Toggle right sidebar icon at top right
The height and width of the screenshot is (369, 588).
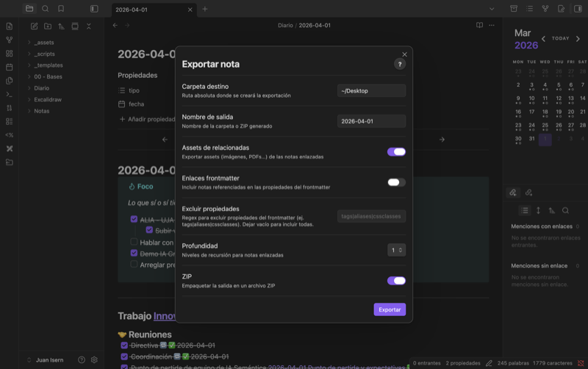click(x=578, y=9)
